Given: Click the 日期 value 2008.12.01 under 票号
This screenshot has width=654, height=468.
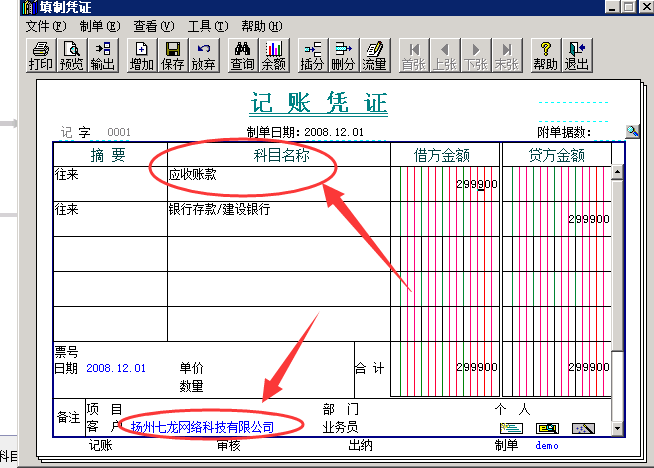Looking at the screenshot, I should click(x=116, y=368).
